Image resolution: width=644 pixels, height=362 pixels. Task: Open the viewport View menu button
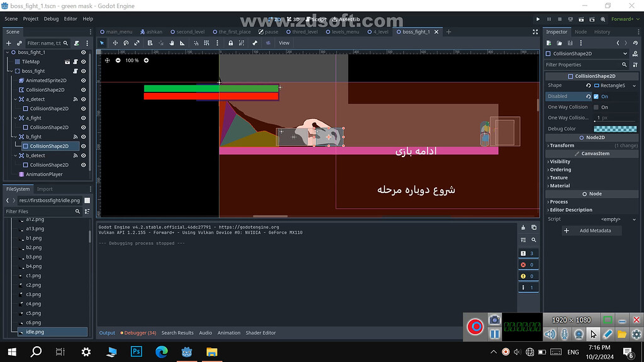[x=284, y=43]
